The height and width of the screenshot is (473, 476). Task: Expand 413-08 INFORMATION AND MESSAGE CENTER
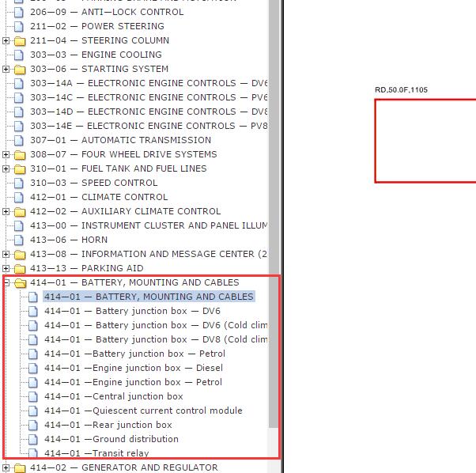(6, 254)
